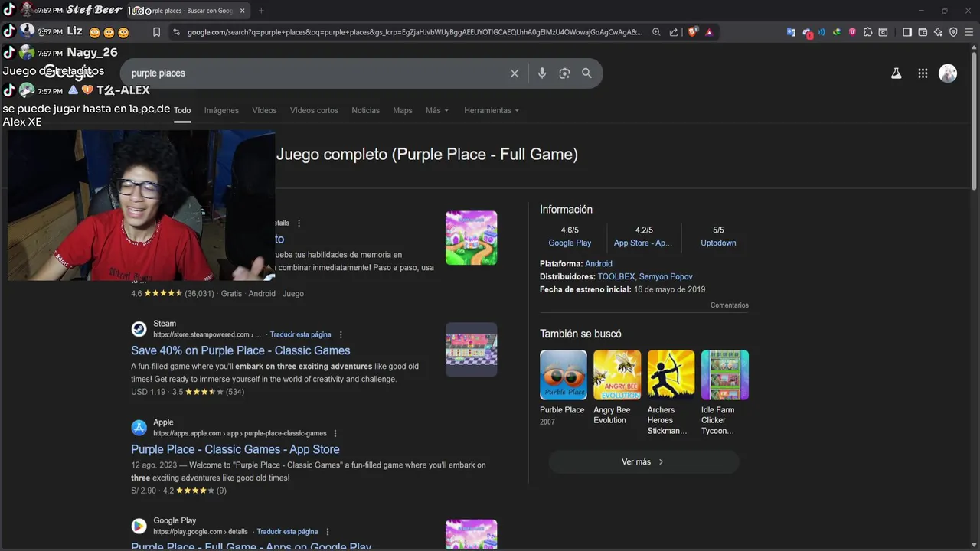Viewport: 980px width, 551px height.
Task: Click the share page icon in address bar
Action: point(674,32)
